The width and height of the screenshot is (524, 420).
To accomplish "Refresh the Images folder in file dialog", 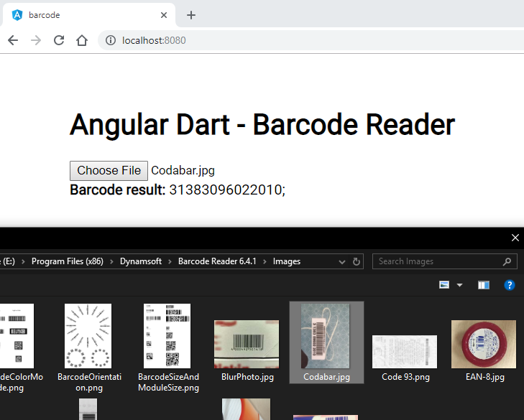I will coord(357,261).
